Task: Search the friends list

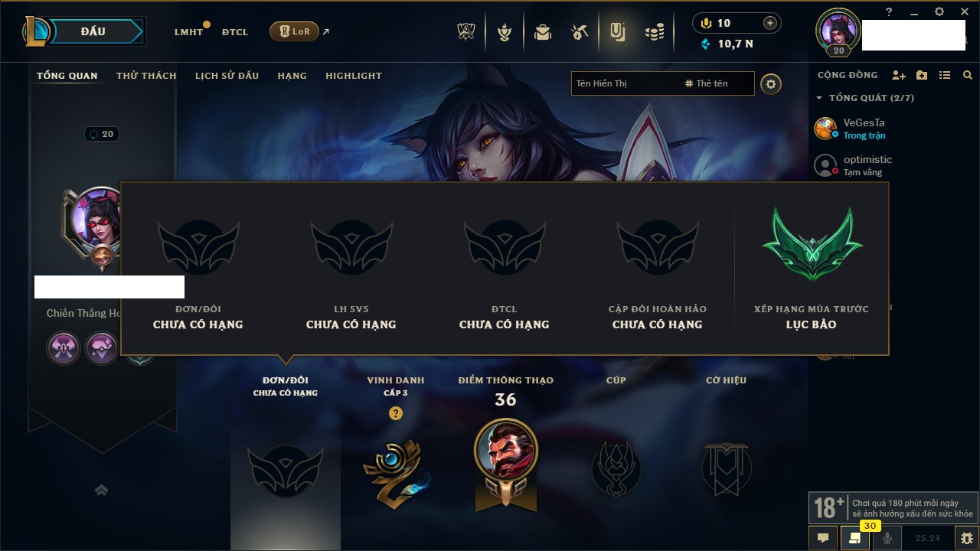Action: pyautogui.click(x=968, y=75)
